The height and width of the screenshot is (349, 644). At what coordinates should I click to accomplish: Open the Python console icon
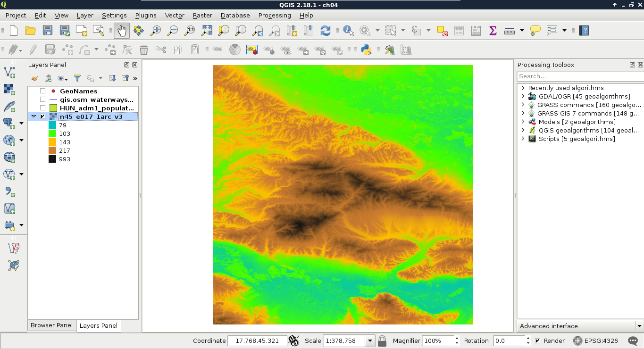pyautogui.click(x=366, y=50)
